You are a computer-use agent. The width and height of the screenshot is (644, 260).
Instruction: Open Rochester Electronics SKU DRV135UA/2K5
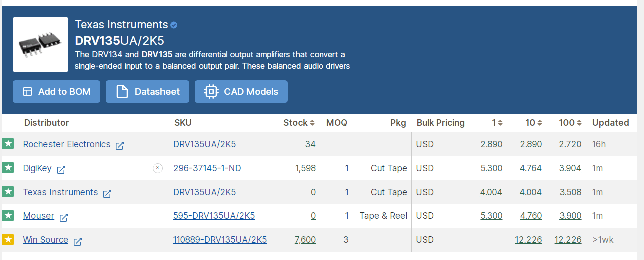[x=205, y=144]
